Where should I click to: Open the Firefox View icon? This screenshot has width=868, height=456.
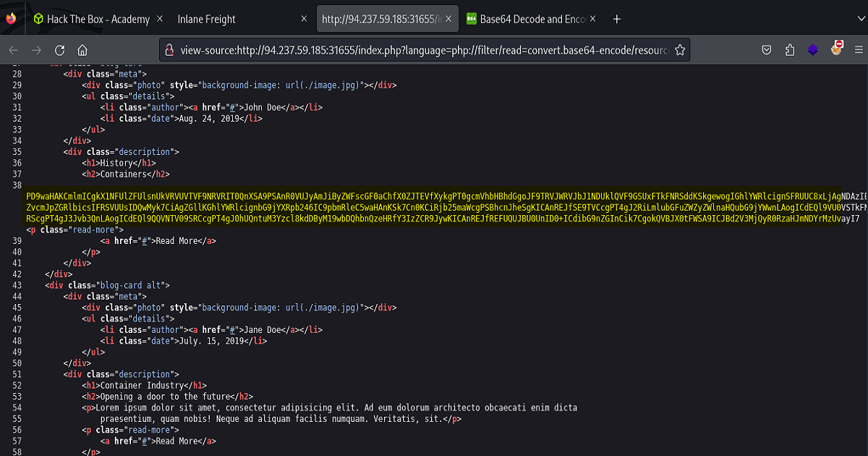coord(11,20)
